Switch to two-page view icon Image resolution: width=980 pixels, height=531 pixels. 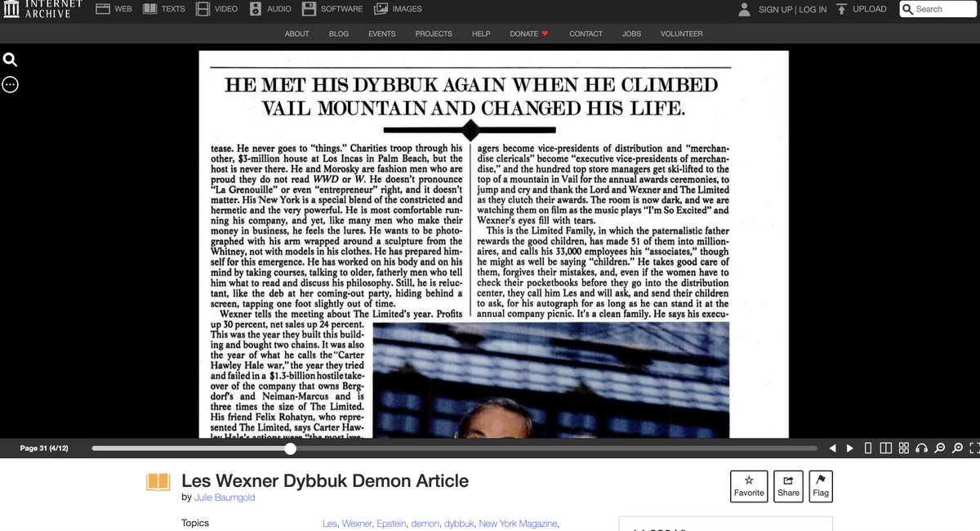click(886, 448)
